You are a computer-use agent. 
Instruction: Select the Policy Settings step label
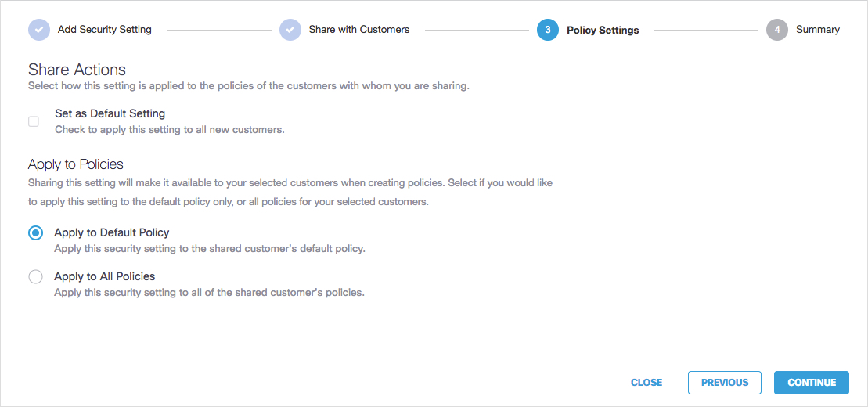[x=603, y=31]
